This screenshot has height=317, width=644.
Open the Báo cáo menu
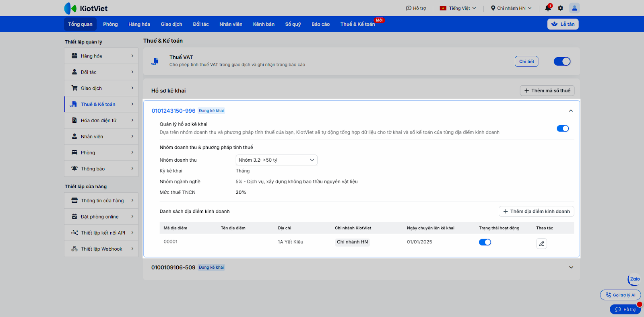point(320,24)
